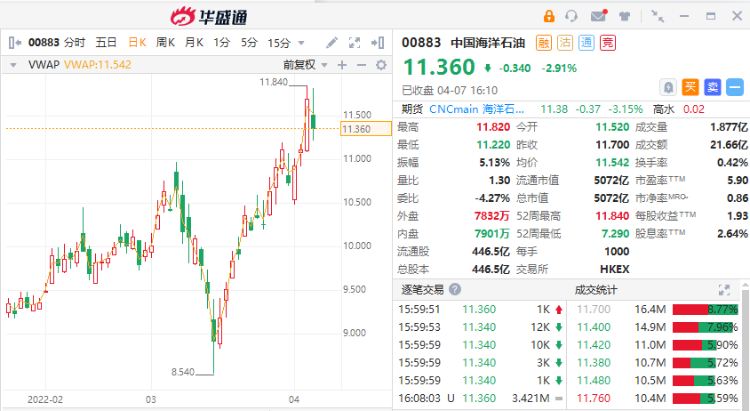Zoom in chart with plus button
This screenshot has width=750, height=411.
342,65
